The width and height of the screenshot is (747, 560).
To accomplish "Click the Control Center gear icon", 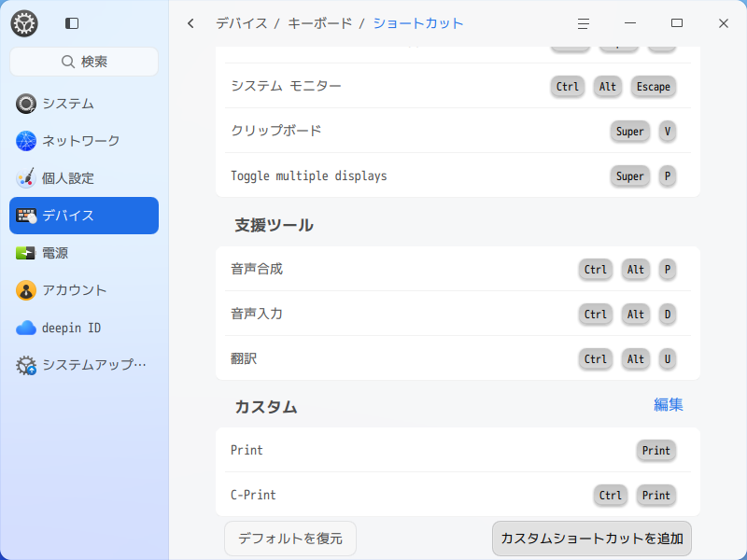I will click(x=24, y=23).
